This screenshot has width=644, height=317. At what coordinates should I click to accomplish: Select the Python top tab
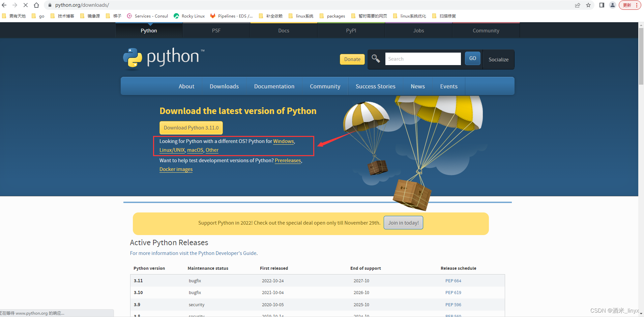point(149,30)
